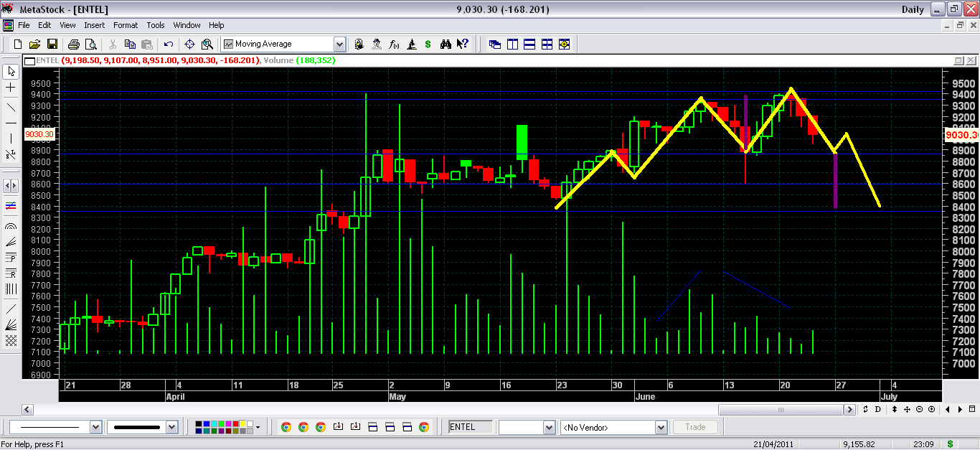Image resolution: width=980 pixels, height=450 pixels.
Task: Open the No Vendor dropdown
Action: [661, 427]
